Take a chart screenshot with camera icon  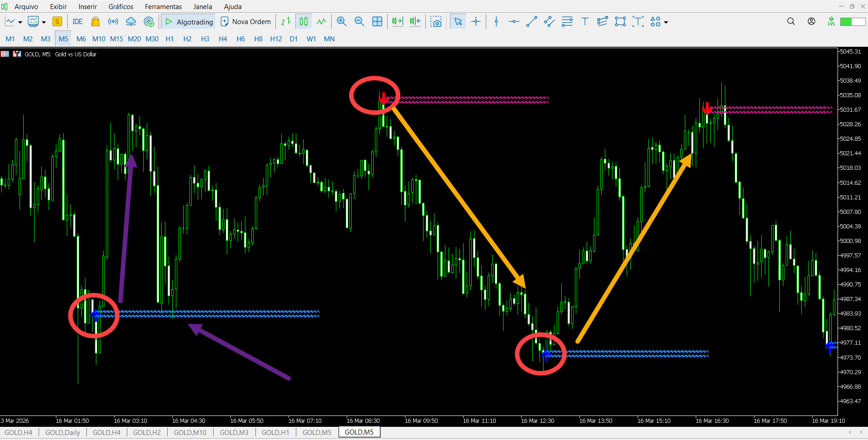click(436, 22)
